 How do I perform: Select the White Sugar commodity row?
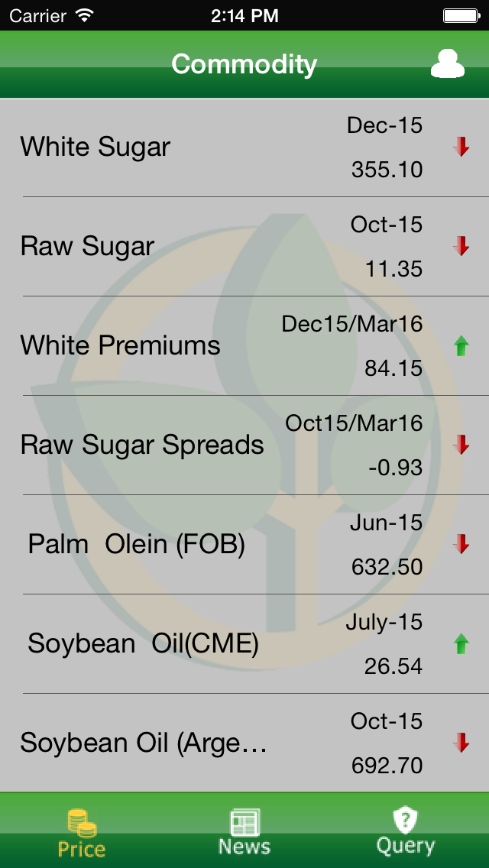click(96, 147)
